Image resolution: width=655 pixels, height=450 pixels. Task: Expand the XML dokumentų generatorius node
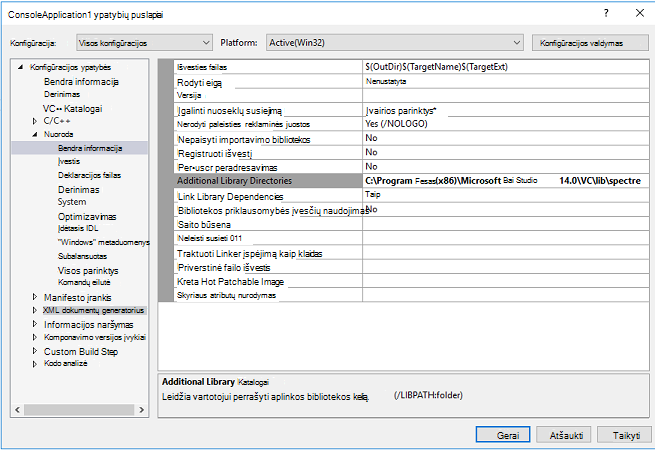[35, 310]
